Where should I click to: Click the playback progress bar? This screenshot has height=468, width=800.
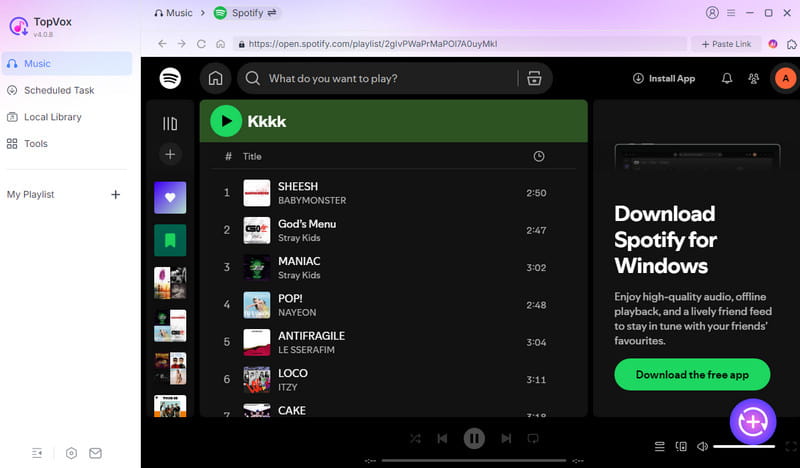click(474, 461)
